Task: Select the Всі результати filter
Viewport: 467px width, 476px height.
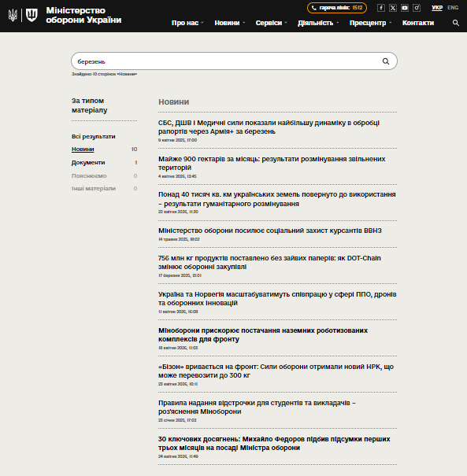Action: [x=93, y=137]
